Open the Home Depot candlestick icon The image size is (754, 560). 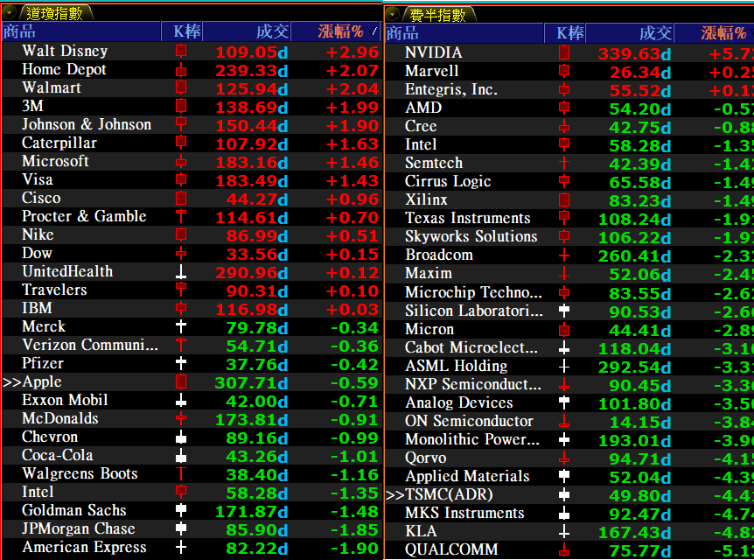[x=181, y=69]
